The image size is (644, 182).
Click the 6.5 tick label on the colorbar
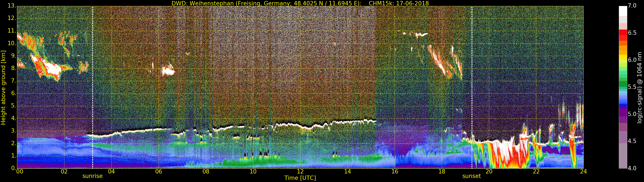[632, 33]
